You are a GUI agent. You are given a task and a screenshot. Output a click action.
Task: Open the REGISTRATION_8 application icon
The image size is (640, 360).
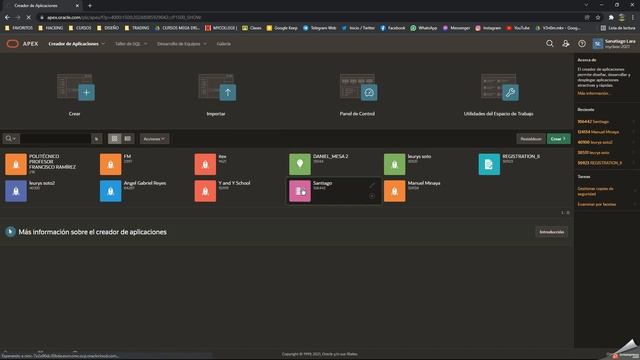click(x=489, y=164)
